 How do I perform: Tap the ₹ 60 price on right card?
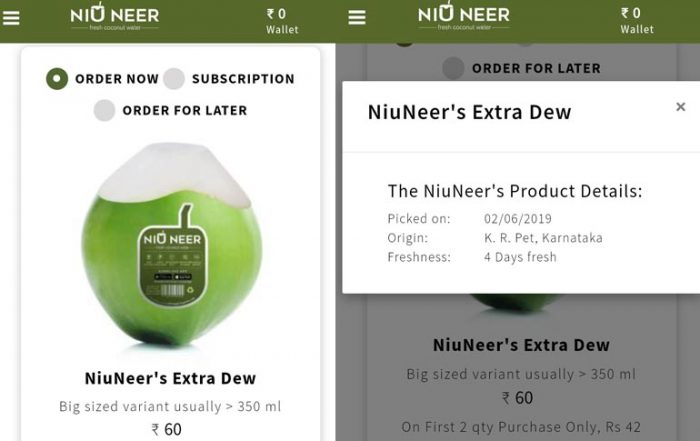tap(517, 398)
